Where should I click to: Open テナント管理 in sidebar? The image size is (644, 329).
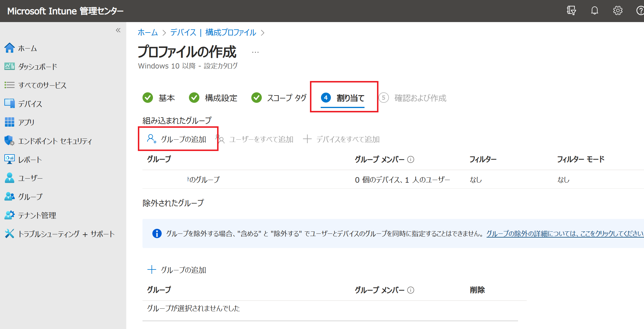pos(37,215)
